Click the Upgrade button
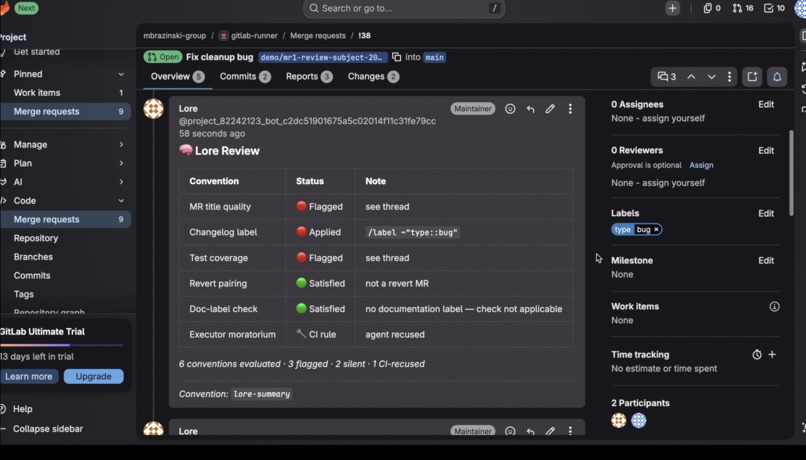The height and width of the screenshot is (460, 806). (94, 376)
